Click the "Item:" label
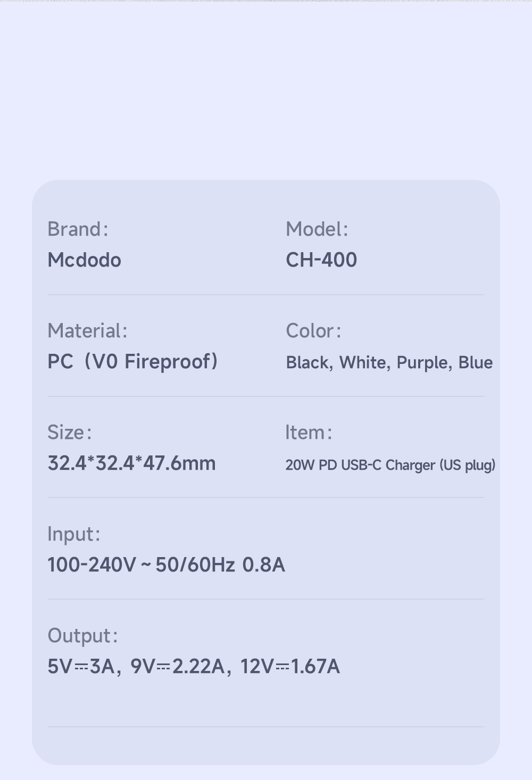The image size is (532, 780). (309, 433)
